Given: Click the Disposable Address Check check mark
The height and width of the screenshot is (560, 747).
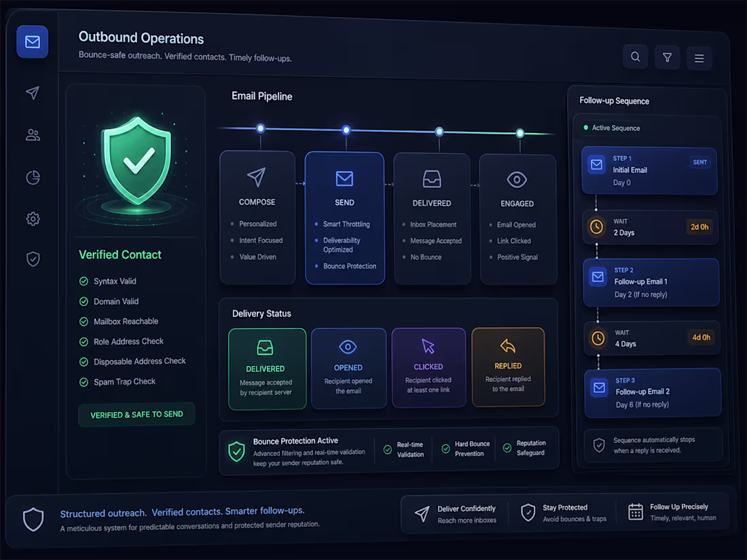Looking at the screenshot, I should [84, 362].
